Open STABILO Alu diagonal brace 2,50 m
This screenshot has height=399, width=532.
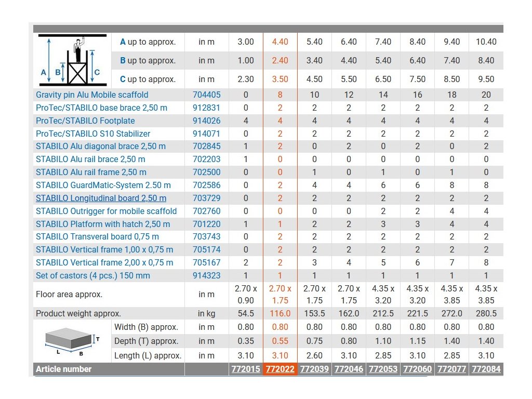(101, 146)
